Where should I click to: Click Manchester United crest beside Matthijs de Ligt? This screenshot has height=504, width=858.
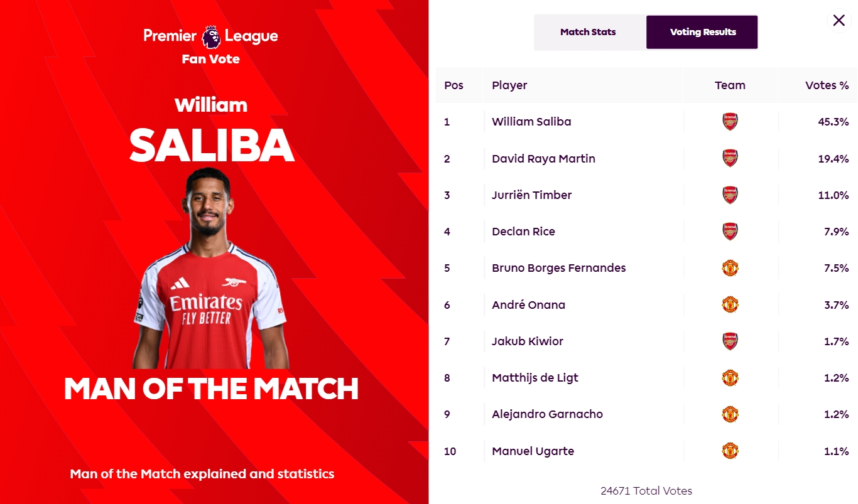730,378
